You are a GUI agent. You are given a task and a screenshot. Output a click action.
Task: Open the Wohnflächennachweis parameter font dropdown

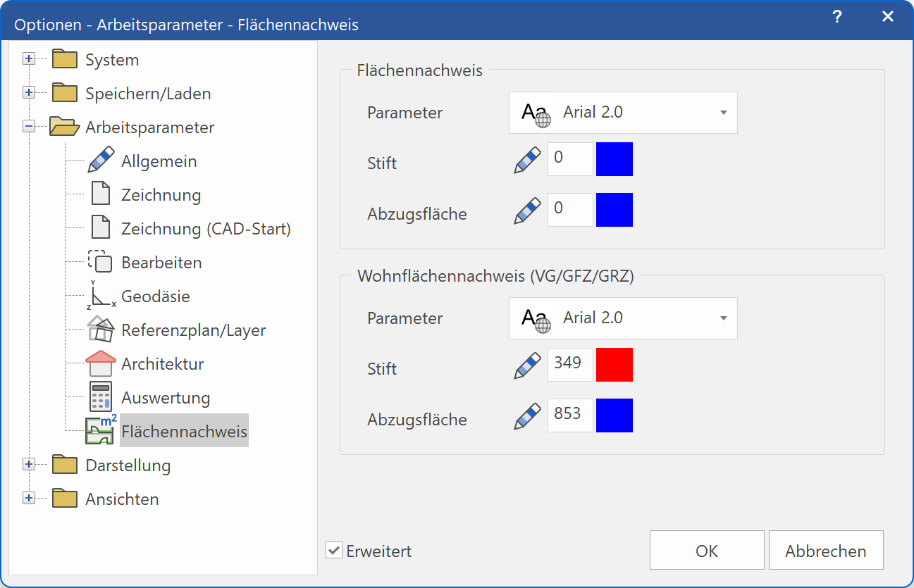pyautogui.click(x=723, y=318)
